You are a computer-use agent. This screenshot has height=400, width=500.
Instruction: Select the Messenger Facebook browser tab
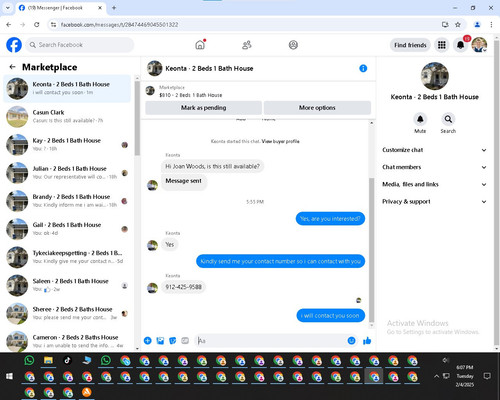60,8
